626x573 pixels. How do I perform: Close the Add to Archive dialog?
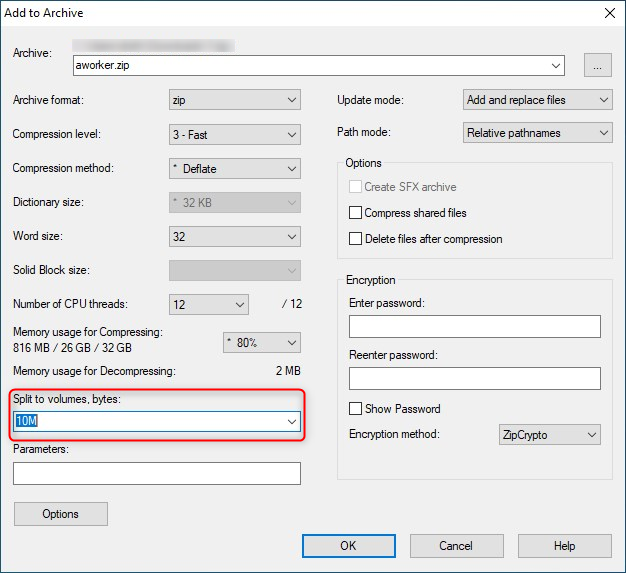(609, 13)
